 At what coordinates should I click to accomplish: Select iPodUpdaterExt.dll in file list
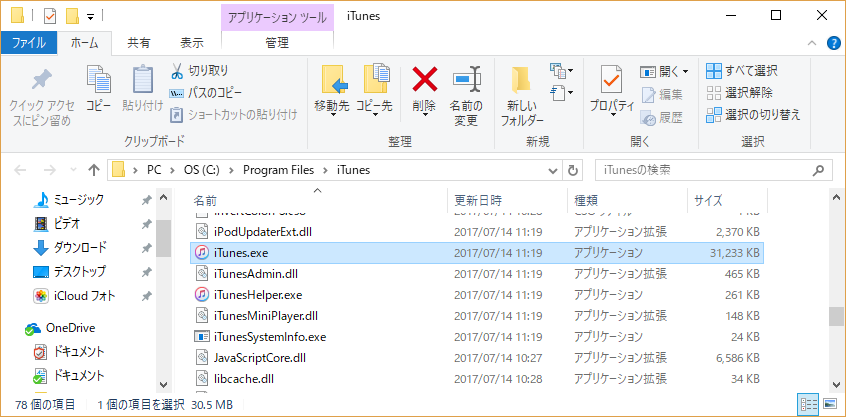(477, 232)
